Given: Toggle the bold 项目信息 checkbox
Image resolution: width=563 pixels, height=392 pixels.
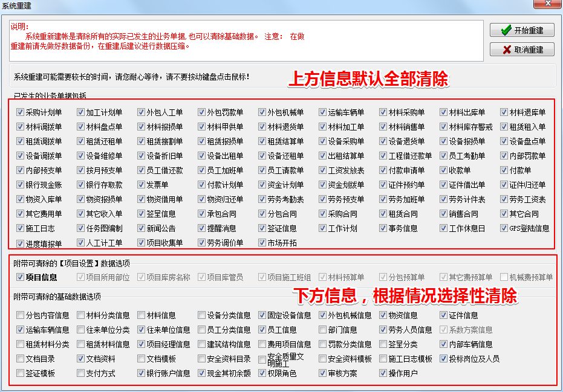Looking at the screenshot, I should click(x=21, y=277).
